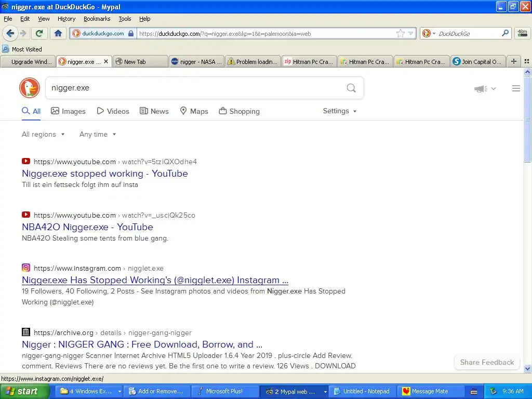Viewport: 532px width, 399px height.
Task: Click the Share Feedback button
Action: (487, 362)
